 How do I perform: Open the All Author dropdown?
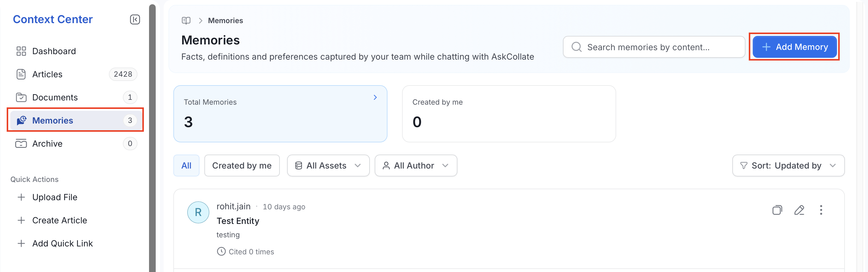416,166
